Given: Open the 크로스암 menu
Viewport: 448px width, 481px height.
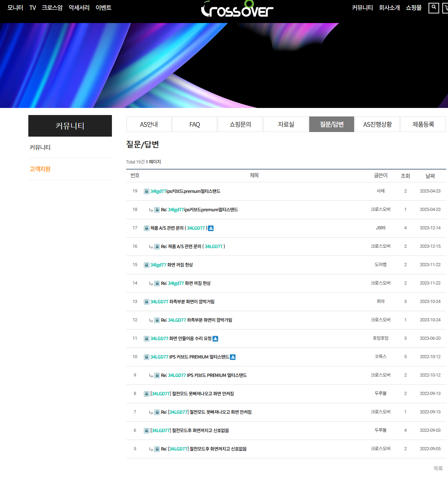Looking at the screenshot, I should (x=52, y=8).
